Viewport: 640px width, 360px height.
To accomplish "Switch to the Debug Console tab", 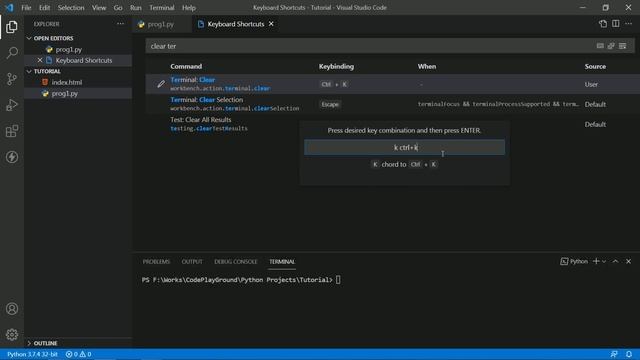I will [236, 262].
